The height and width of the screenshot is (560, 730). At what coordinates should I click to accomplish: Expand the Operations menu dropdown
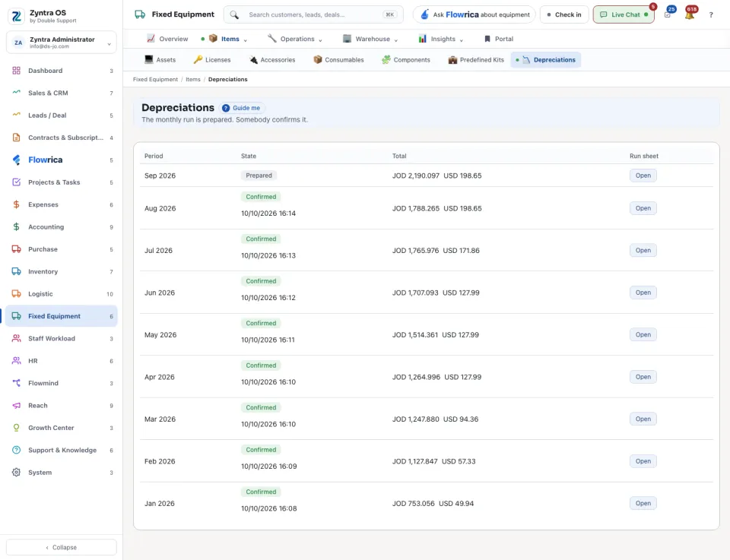(x=295, y=39)
